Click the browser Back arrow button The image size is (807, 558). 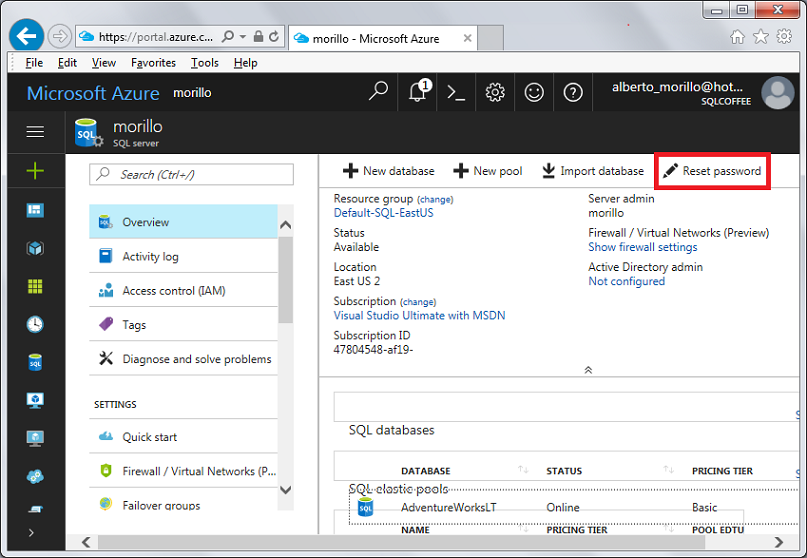[26, 36]
